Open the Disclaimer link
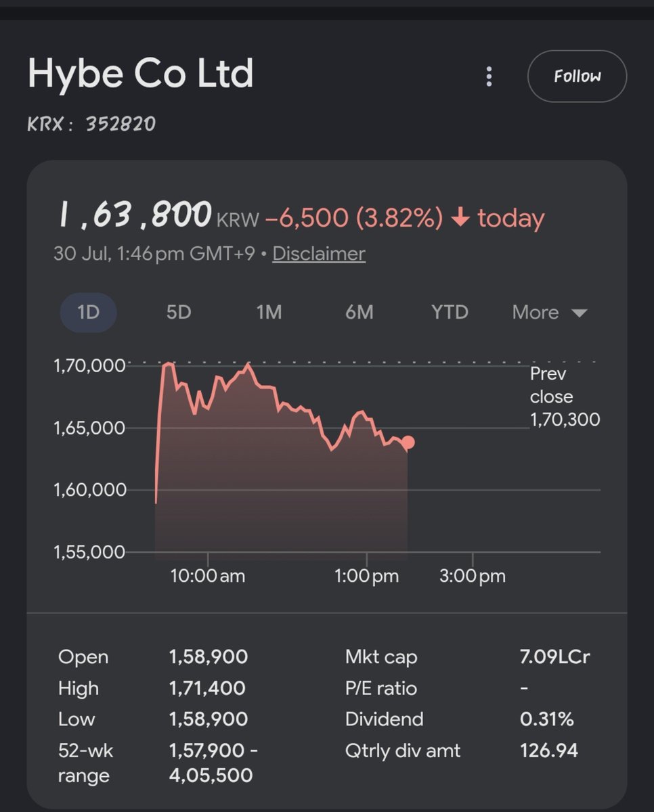The width and height of the screenshot is (654, 812). [319, 254]
